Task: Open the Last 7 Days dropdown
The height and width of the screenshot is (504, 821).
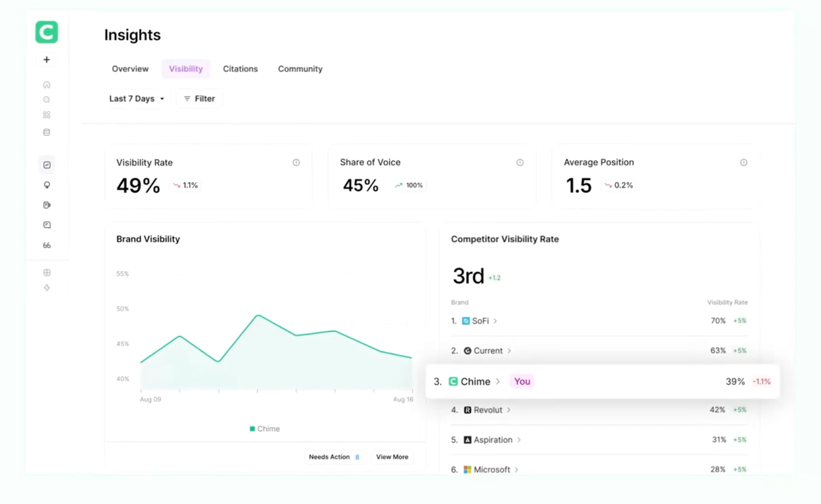Action: coord(137,99)
